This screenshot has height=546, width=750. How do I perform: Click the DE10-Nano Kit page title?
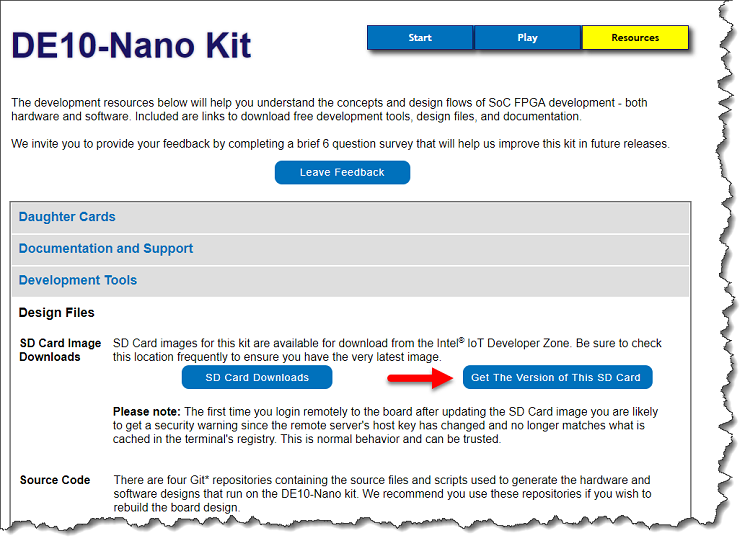tap(131, 45)
